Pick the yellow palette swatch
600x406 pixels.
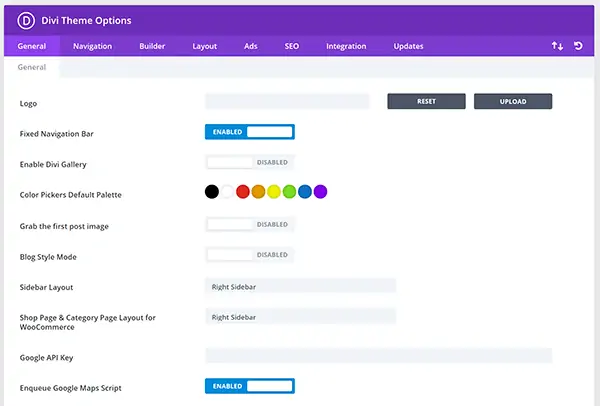(274, 192)
